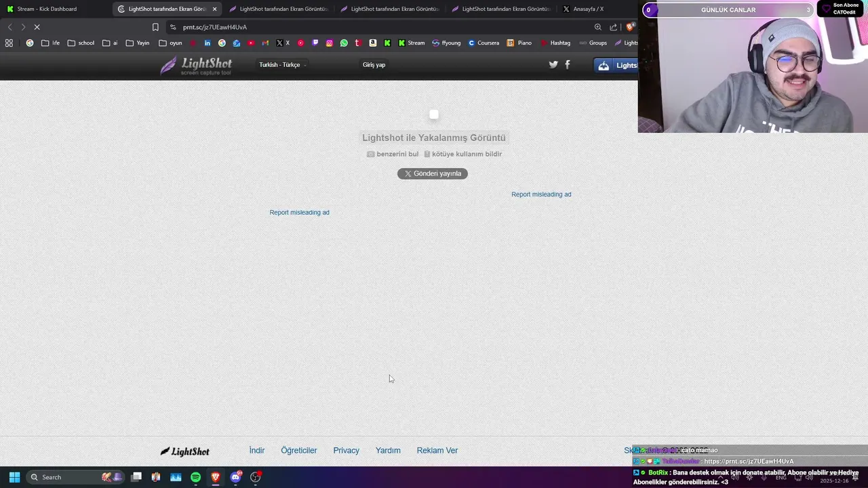Screen dimensions: 868x488
Task: Open Spotify from the taskbar
Action: [195, 477]
